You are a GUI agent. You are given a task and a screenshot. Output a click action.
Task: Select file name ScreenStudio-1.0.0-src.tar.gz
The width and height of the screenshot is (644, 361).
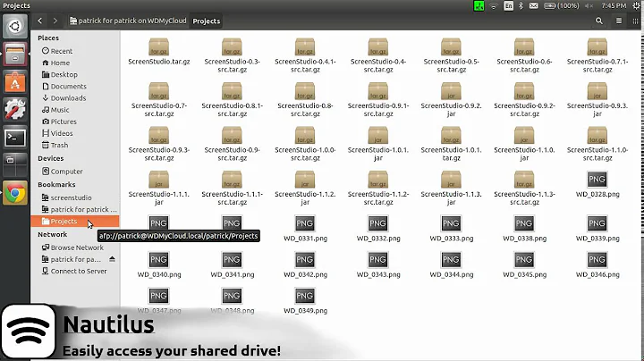[305, 154]
